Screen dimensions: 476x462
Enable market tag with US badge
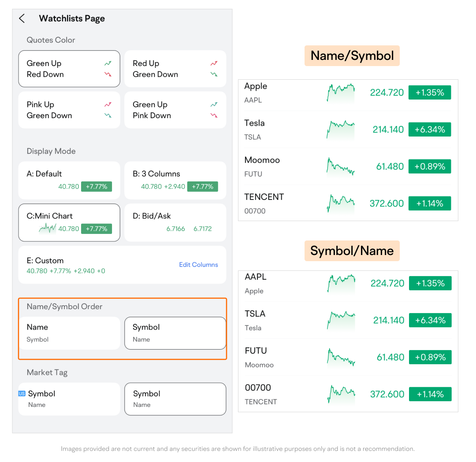69,399
